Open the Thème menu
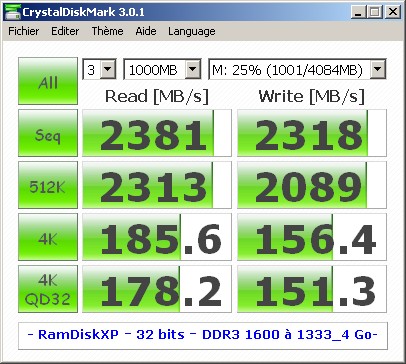 [107, 31]
